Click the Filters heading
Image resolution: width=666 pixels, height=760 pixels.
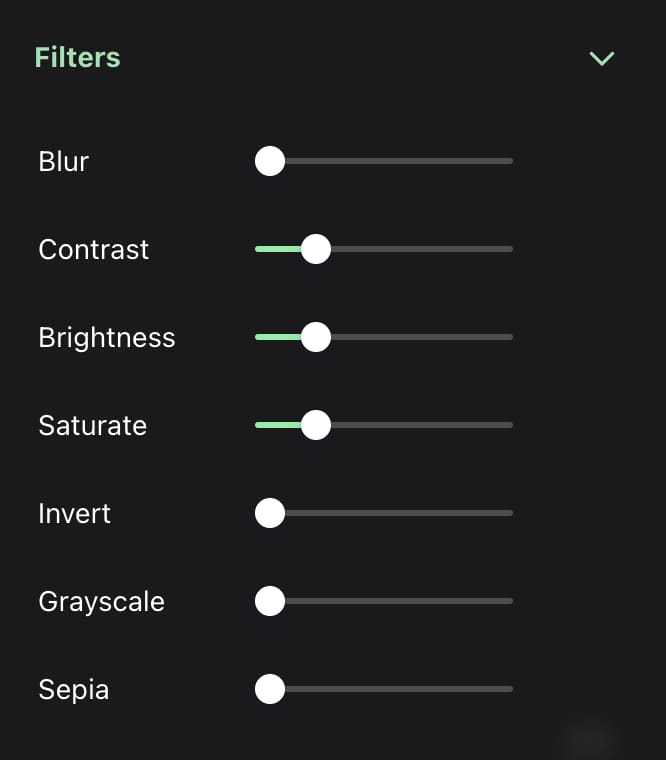click(77, 58)
